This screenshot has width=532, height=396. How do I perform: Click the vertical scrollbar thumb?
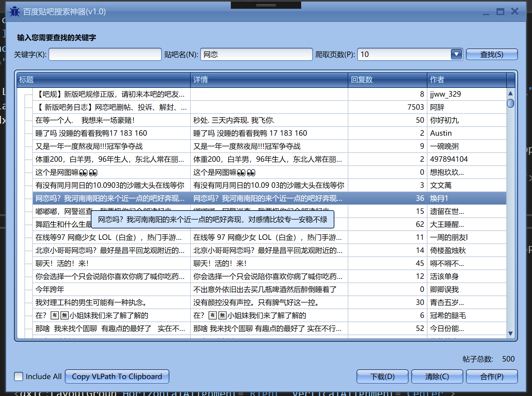(x=511, y=103)
